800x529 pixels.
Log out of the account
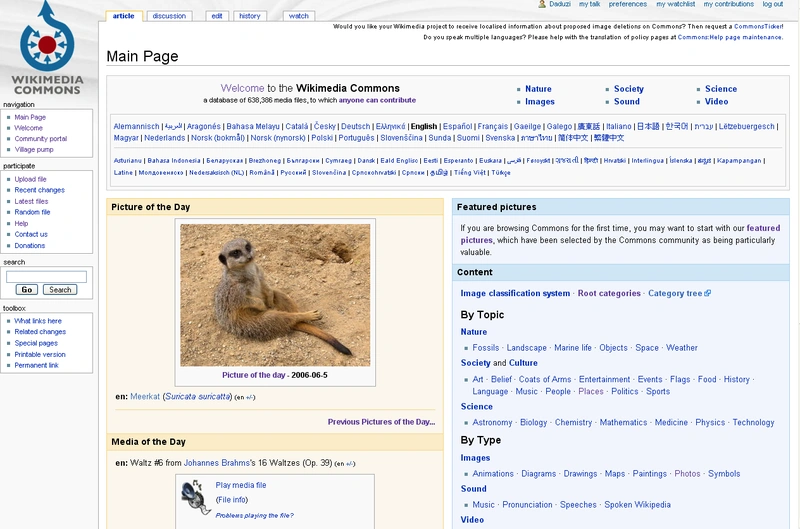tap(772, 4)
